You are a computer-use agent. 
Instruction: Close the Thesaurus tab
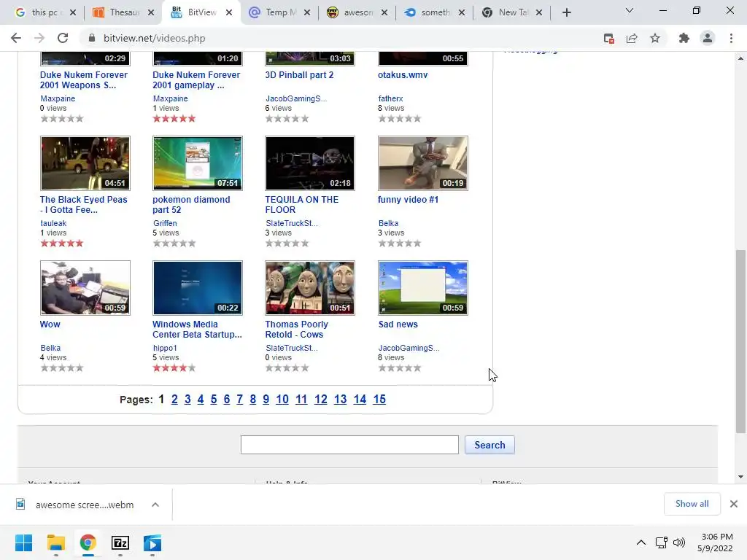click(151, 13)
